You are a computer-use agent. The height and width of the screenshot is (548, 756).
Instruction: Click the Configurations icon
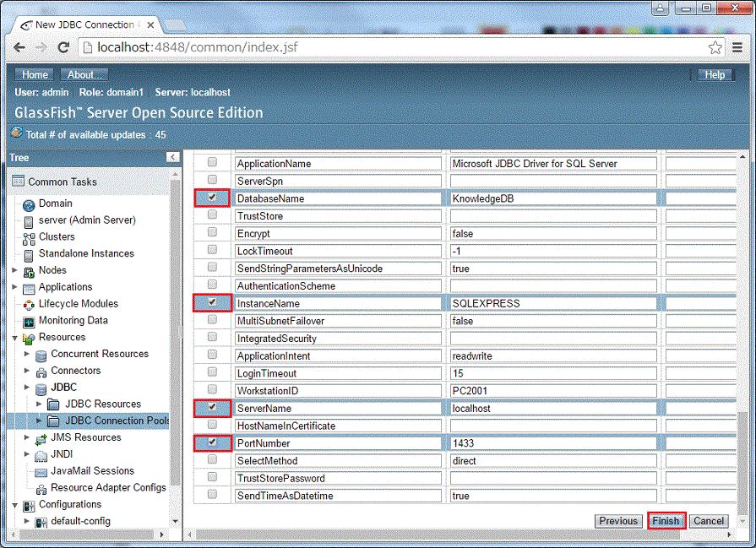[29, 506]
